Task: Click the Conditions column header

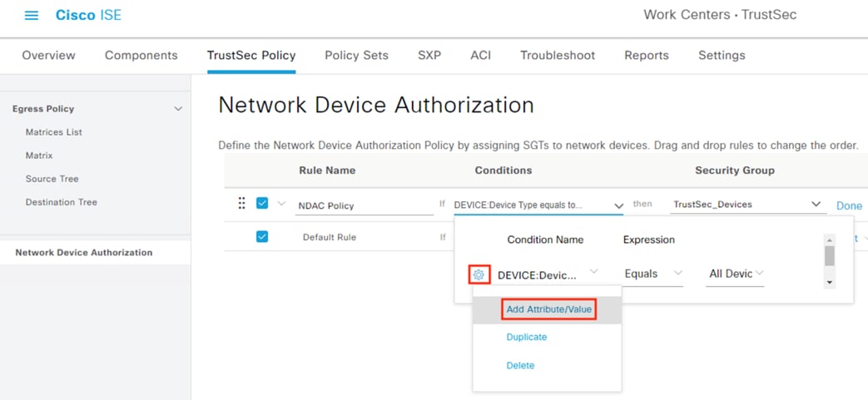Action: tap(503, 170)
